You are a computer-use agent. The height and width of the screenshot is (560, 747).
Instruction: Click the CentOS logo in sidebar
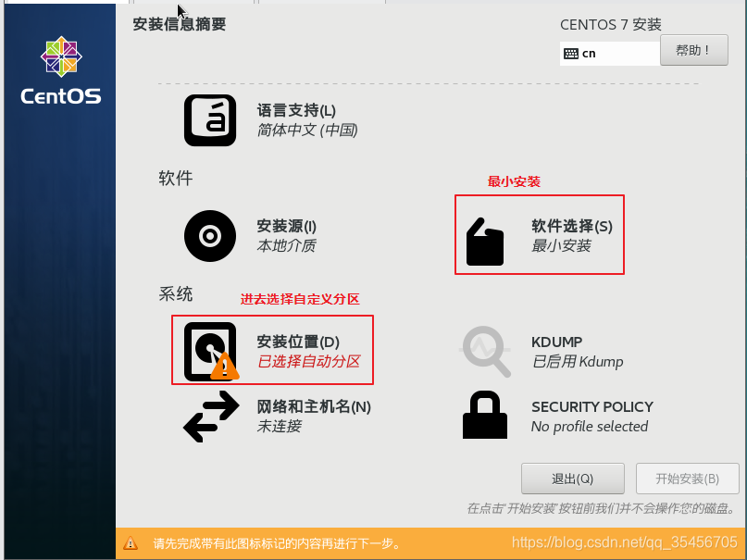[61, 70]
